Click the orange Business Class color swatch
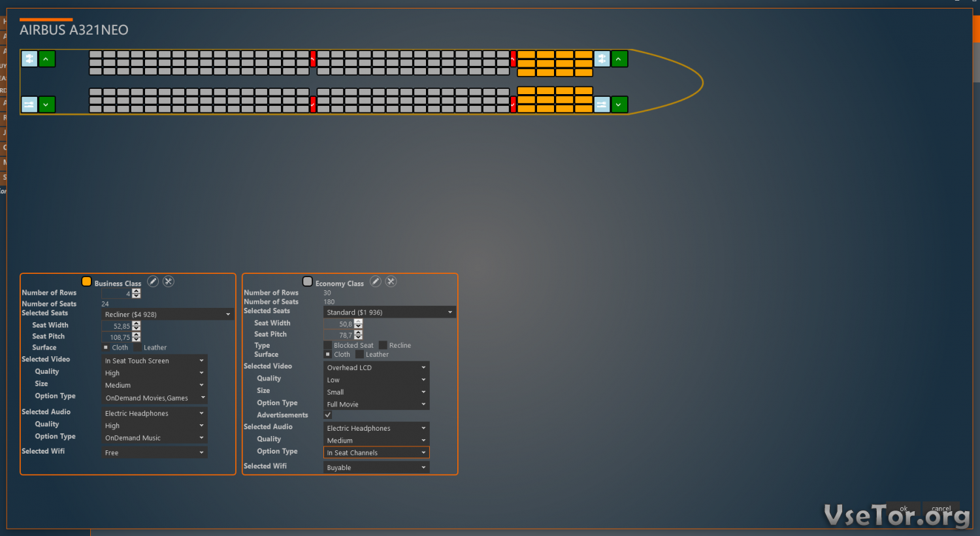Image resolution: width=980 pixels, height=536 pixels. point(86,282)
